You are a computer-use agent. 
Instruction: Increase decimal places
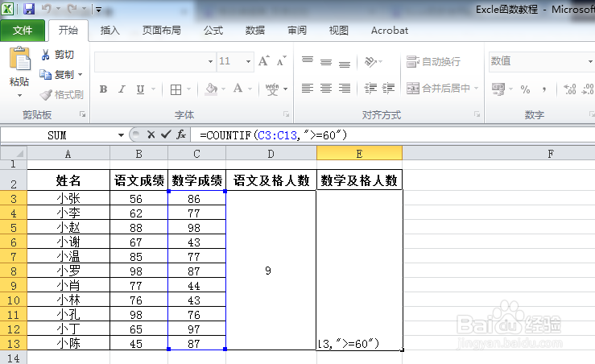click(569, 89)
